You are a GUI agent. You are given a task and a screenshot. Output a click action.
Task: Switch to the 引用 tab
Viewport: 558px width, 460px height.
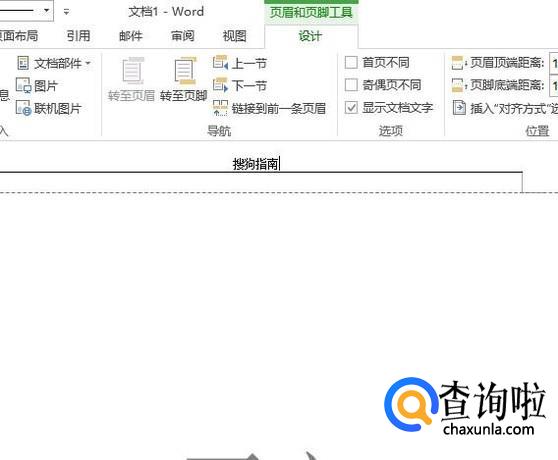tap(78, 36)
